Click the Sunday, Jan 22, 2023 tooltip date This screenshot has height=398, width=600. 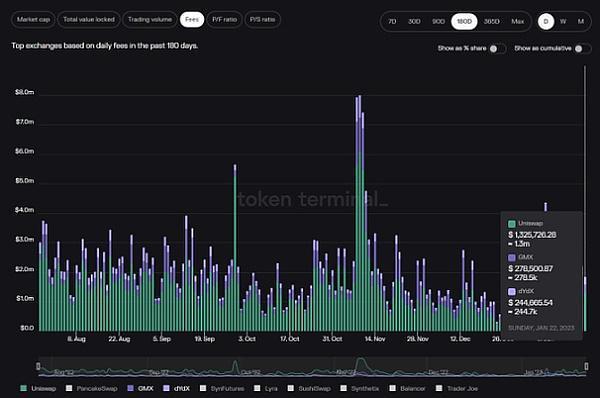(x=541, y=328)
